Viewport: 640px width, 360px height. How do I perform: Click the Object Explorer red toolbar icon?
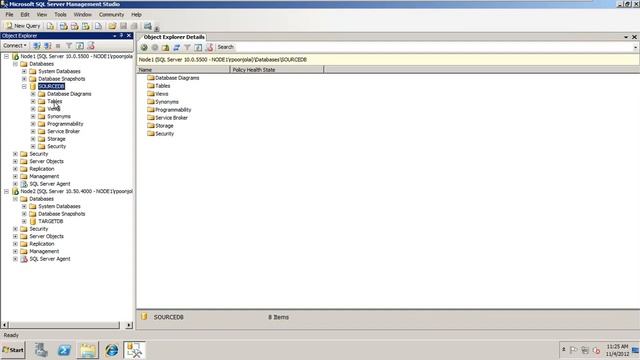tap(91, 46)
